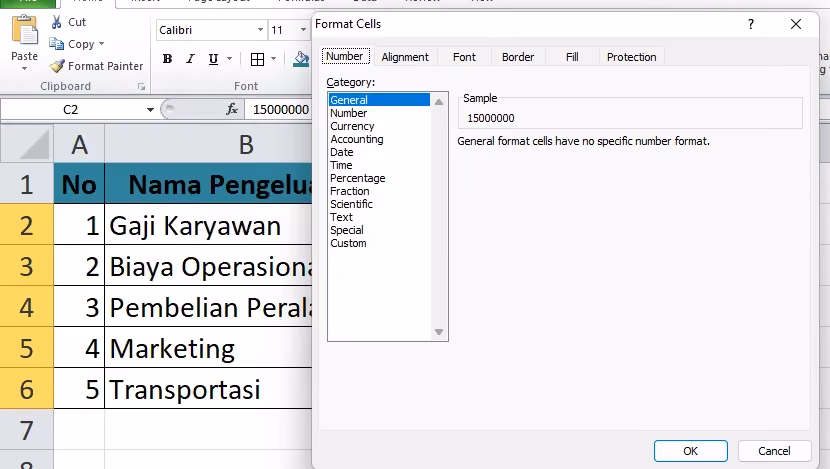The width and height of the screenshot is (830, 469).
Task: Click the Nama Pengeluaran header cell
Action: pyautogui.click(x=209, y=184)
